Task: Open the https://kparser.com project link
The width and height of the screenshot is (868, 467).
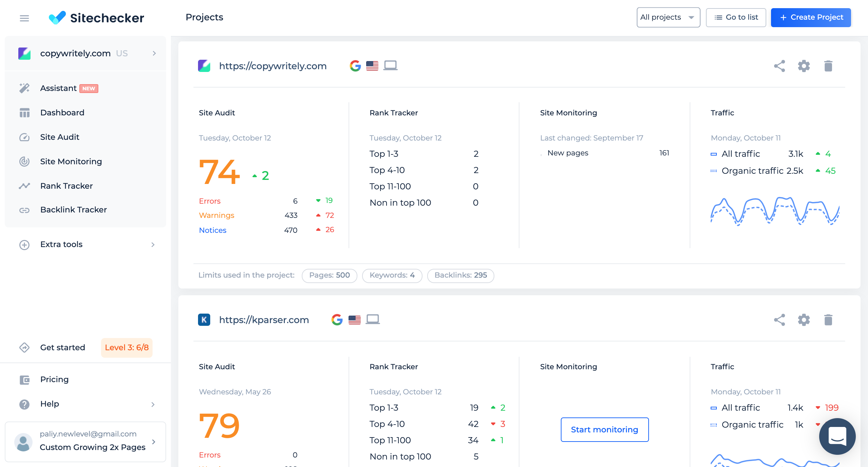Action: tap(264, 320)
